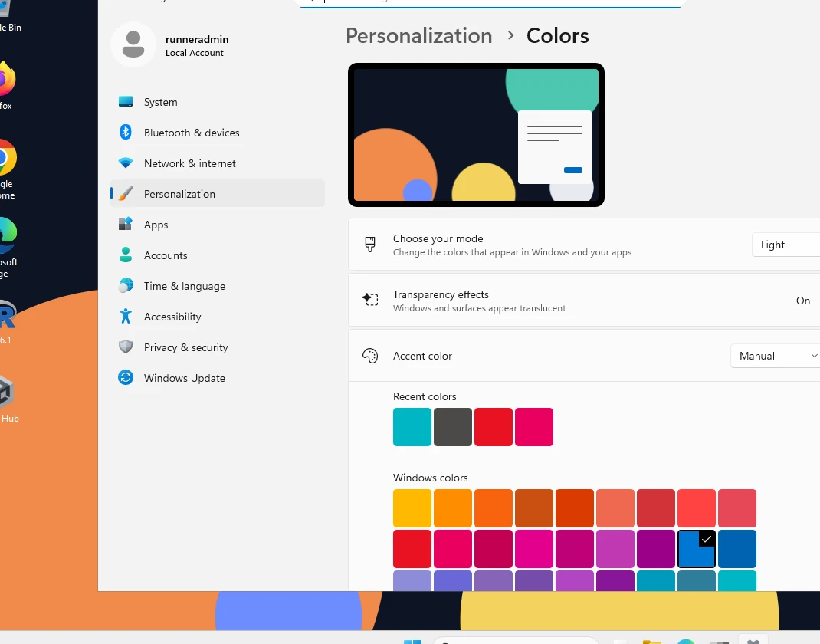This screenshot has width=820, height=644.
Task: Click the paintbrush icon beside Choose your mode
Action: pos(370,245)
